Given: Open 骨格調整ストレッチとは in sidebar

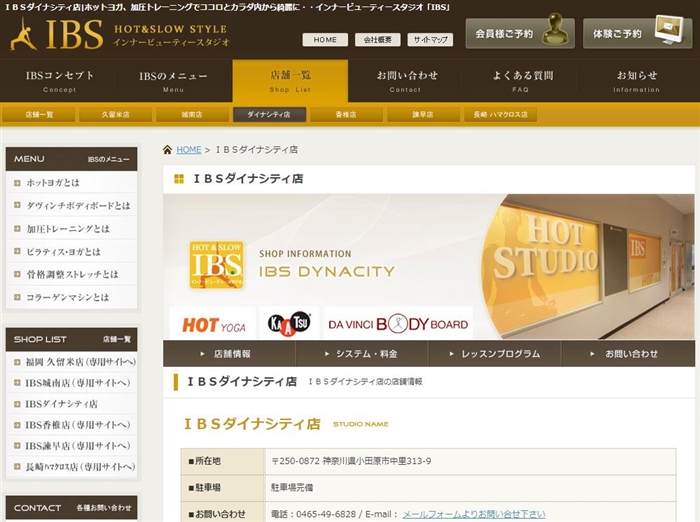Looking at the screenshot, I should tap(71, 274).
